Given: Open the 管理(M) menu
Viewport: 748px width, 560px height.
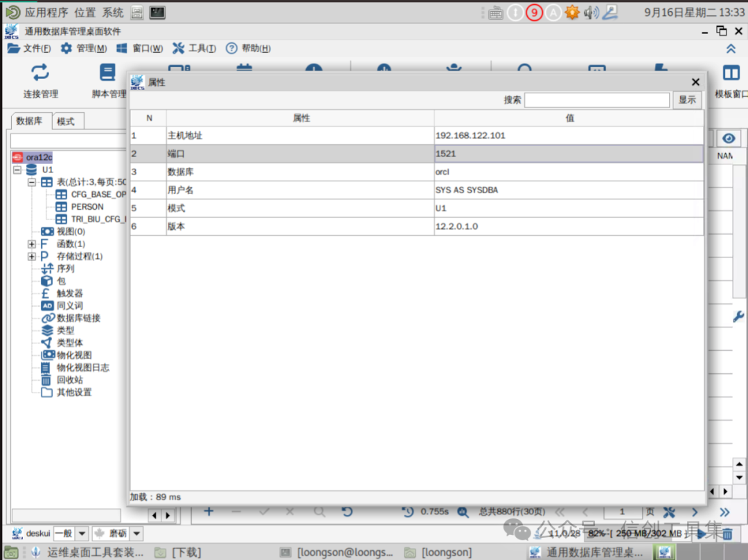Looking at the screenshot, I should point(84,48).
